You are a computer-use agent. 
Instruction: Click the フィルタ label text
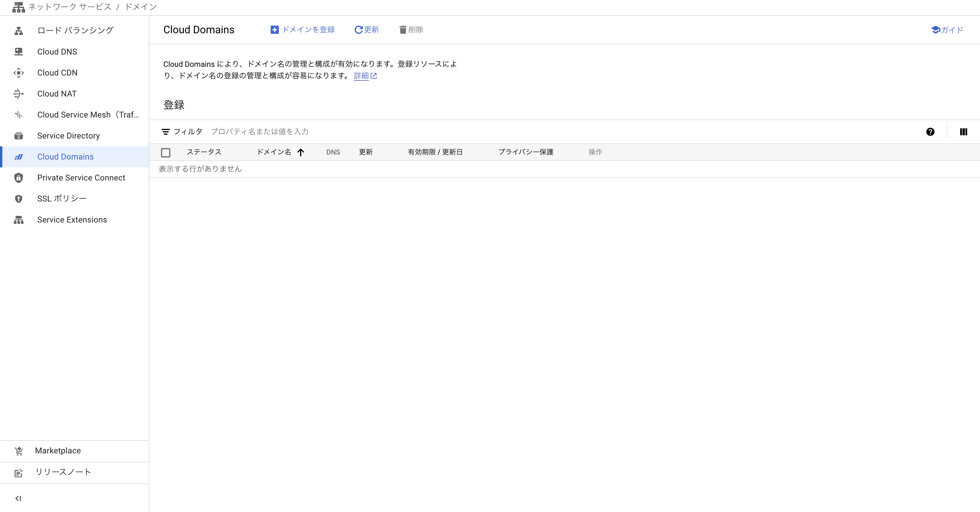(188, 131)
